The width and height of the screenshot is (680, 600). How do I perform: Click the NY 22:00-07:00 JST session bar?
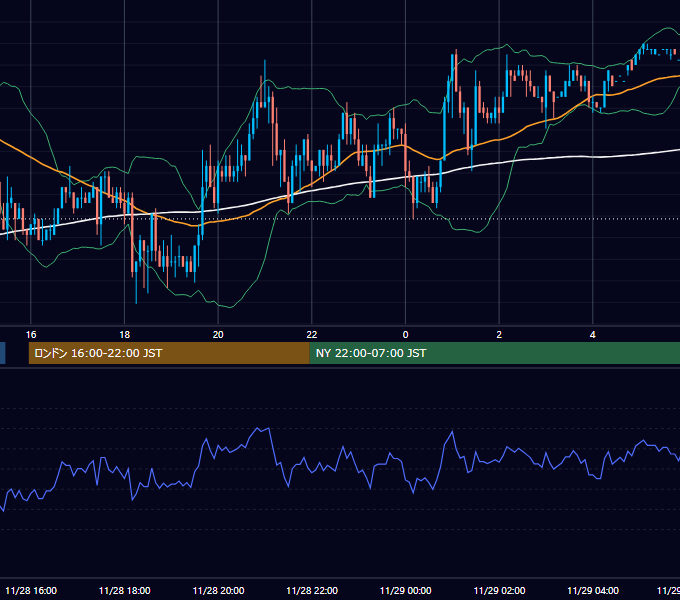pyautogui.click(x=495, y=353)
